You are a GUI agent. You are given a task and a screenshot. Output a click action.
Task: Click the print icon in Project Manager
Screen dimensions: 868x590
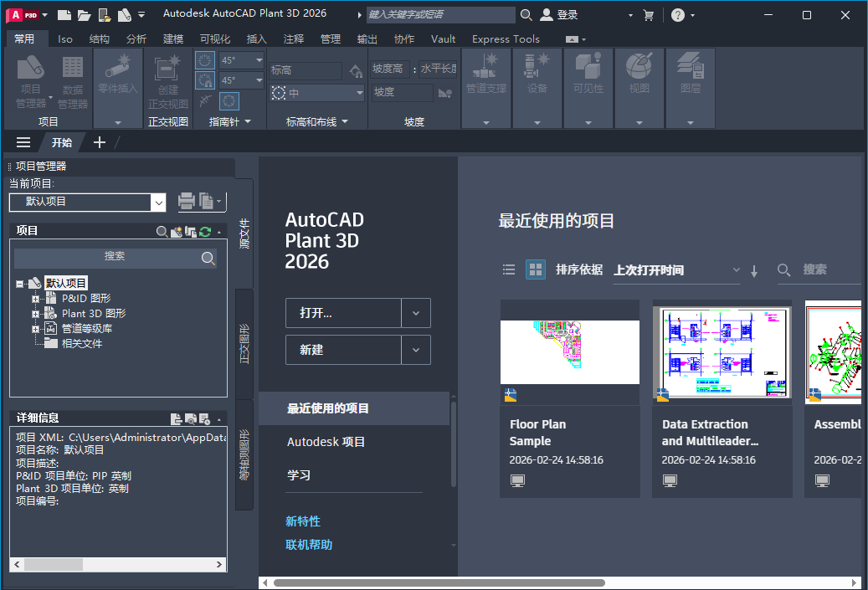187,201
